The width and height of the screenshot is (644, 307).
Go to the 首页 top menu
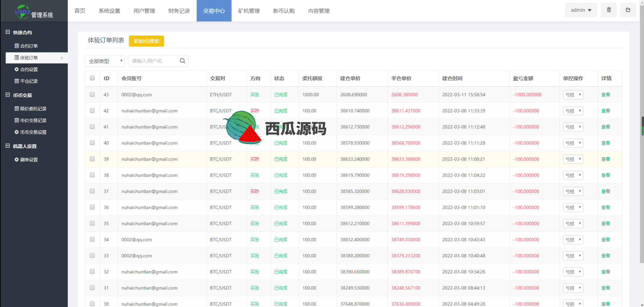click(80, 11)
